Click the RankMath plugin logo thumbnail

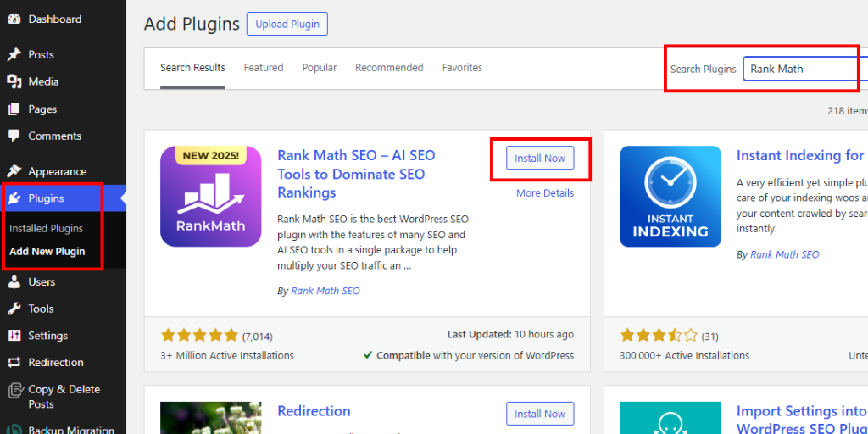click(211, 197)
